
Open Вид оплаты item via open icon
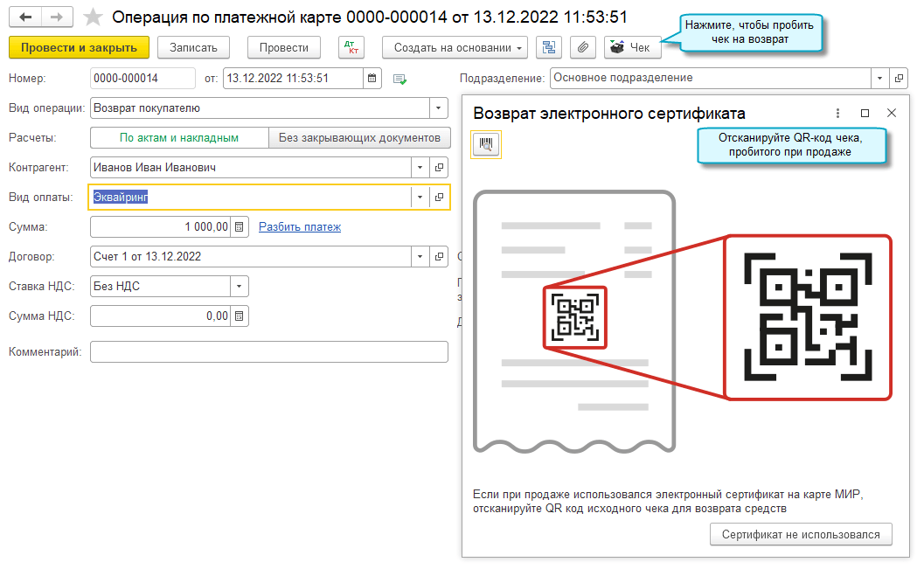coord(439,198)
